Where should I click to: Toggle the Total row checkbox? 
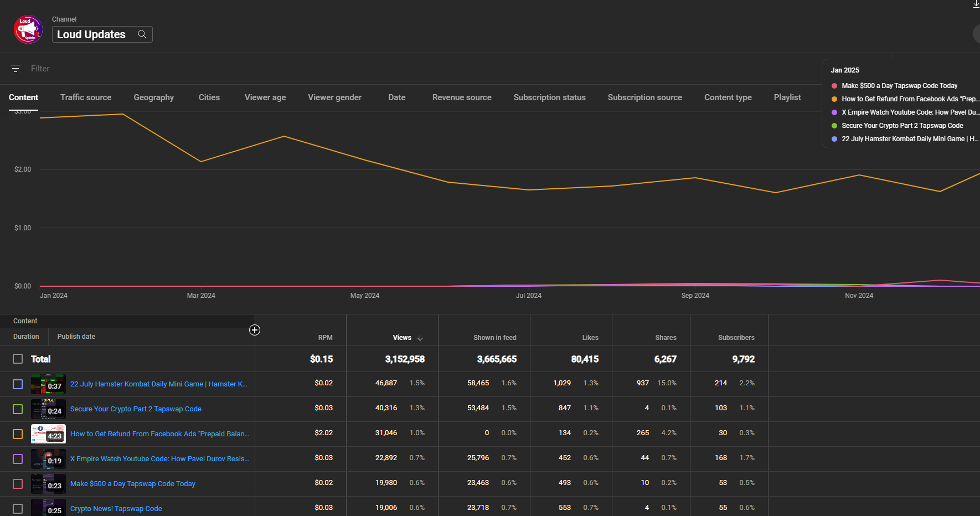[18, 359]
